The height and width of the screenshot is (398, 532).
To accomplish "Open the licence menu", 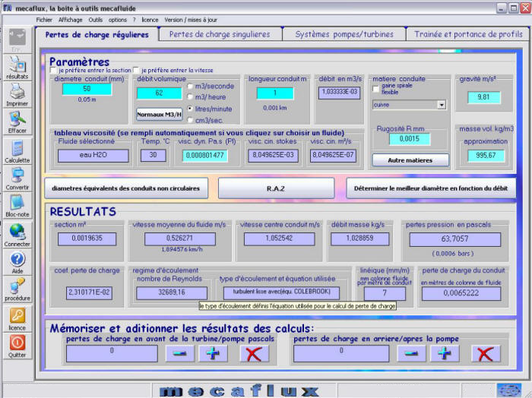I will (150, 20).
